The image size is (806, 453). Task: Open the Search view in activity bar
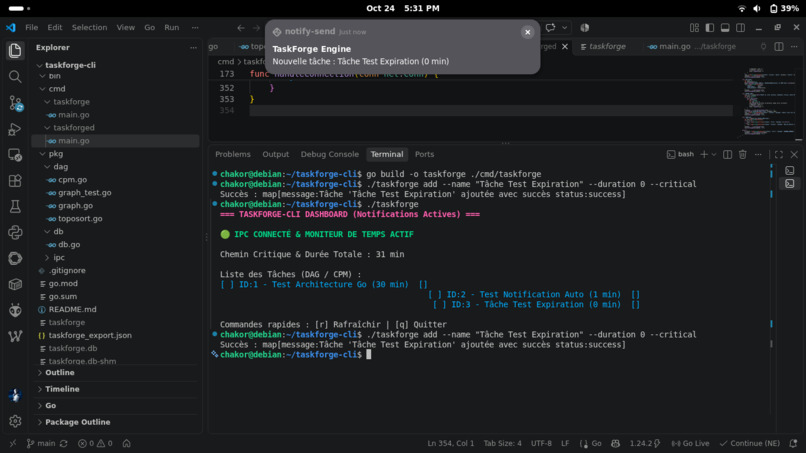15,77
